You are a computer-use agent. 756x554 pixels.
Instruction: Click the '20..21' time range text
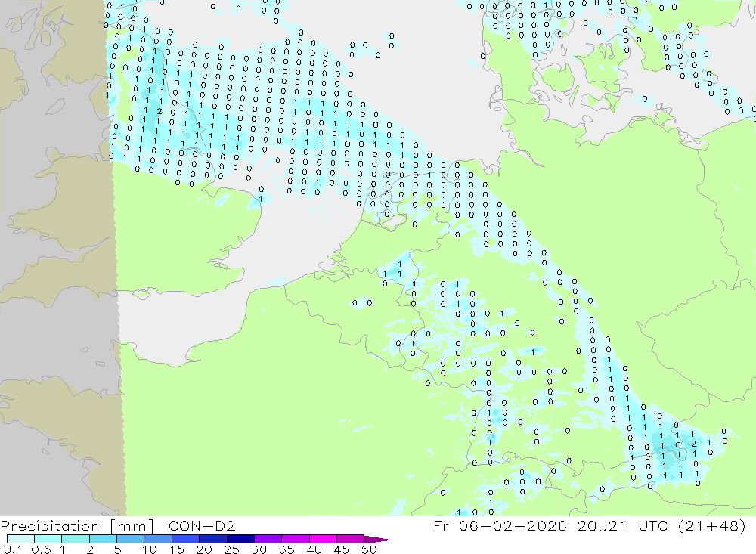[x=602, y=525]
